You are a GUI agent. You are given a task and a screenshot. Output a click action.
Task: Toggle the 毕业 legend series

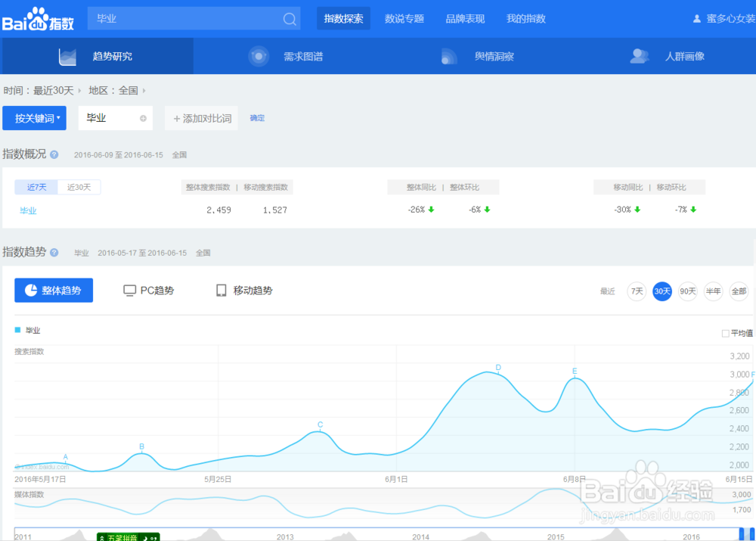coord(27,331)
